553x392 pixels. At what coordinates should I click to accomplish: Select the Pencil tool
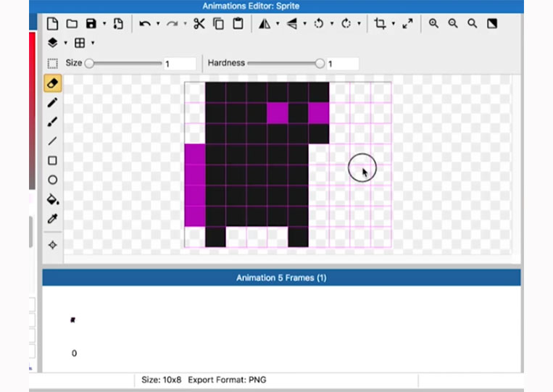53,103
